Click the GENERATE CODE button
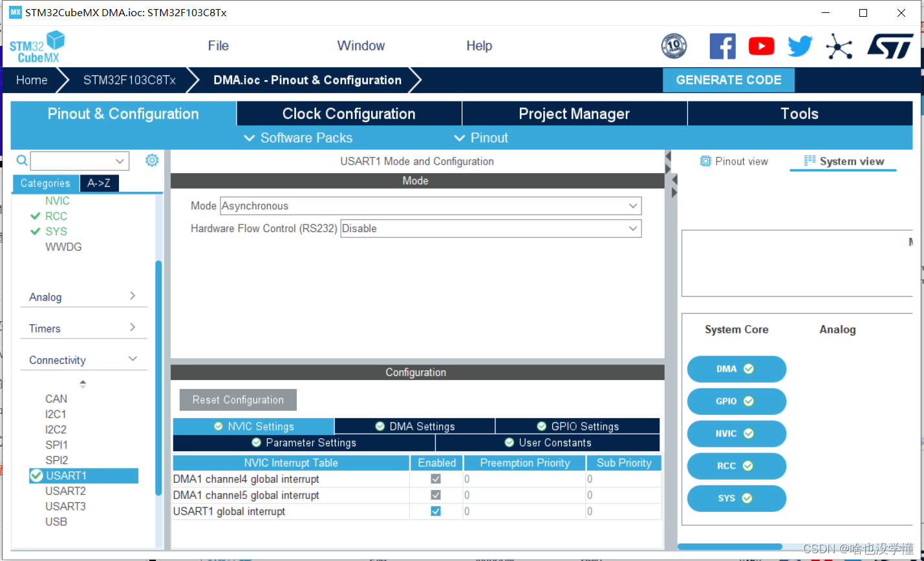924x561 pixels. pos(729,80)
